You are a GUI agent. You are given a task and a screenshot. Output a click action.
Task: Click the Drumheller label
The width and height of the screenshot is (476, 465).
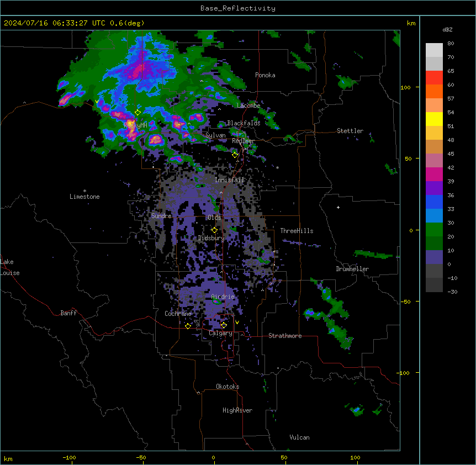pos(352,269)
